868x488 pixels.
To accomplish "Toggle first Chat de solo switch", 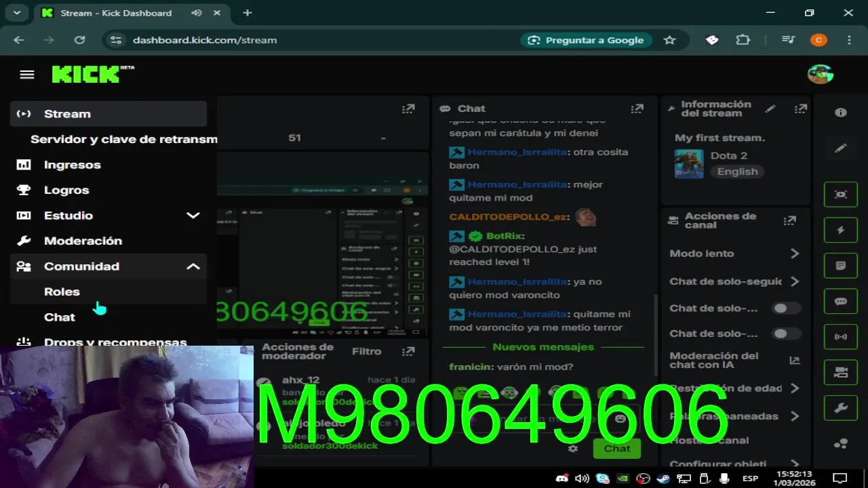I will [786, 308].
